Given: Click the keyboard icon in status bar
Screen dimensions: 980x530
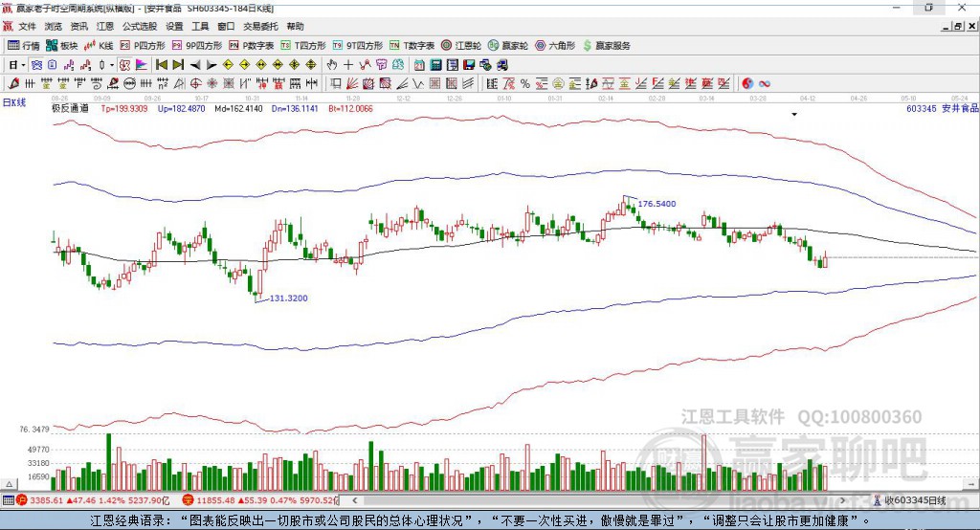Looking at the screenshot, I should [8, 500].
